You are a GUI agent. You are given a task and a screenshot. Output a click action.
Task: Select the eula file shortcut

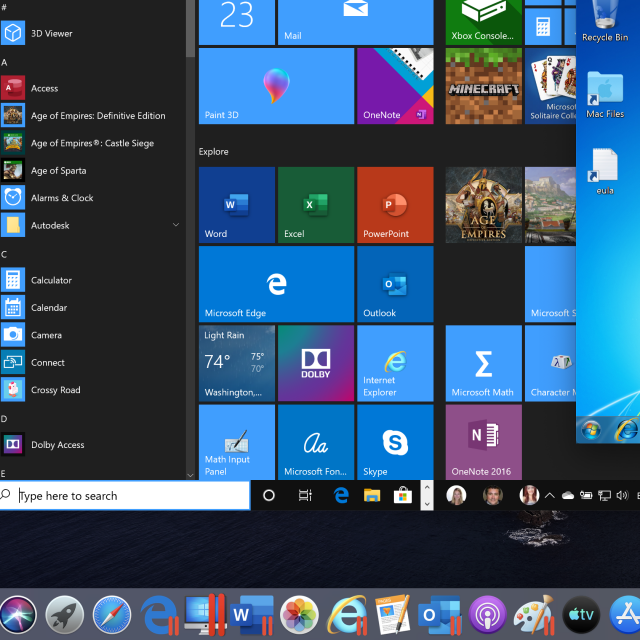(605, 171)
